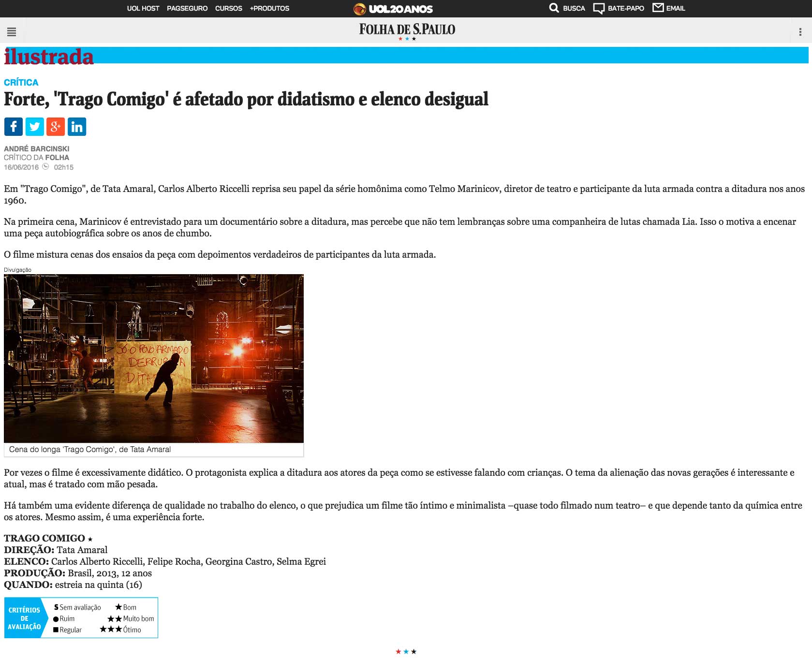
Task: Click the clock icon beside the time
Action: 45,167
